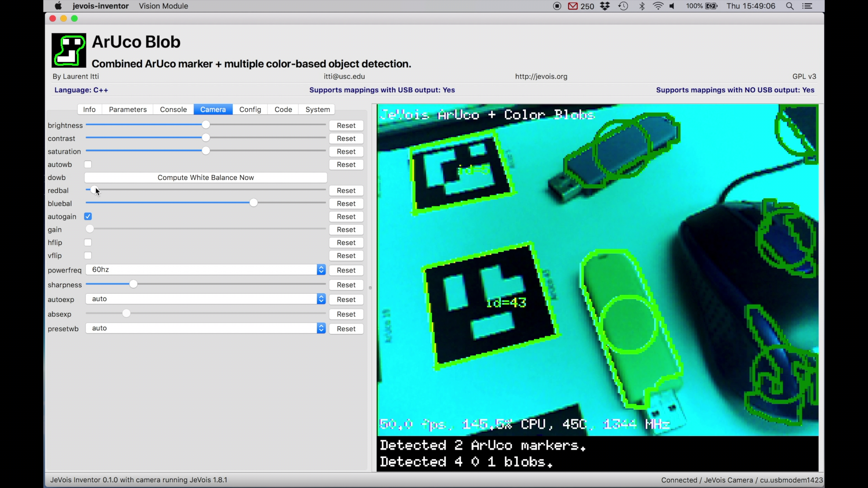868x488 pixels.
Task: Reset the powerfreq setting
Action: [346, 270]
